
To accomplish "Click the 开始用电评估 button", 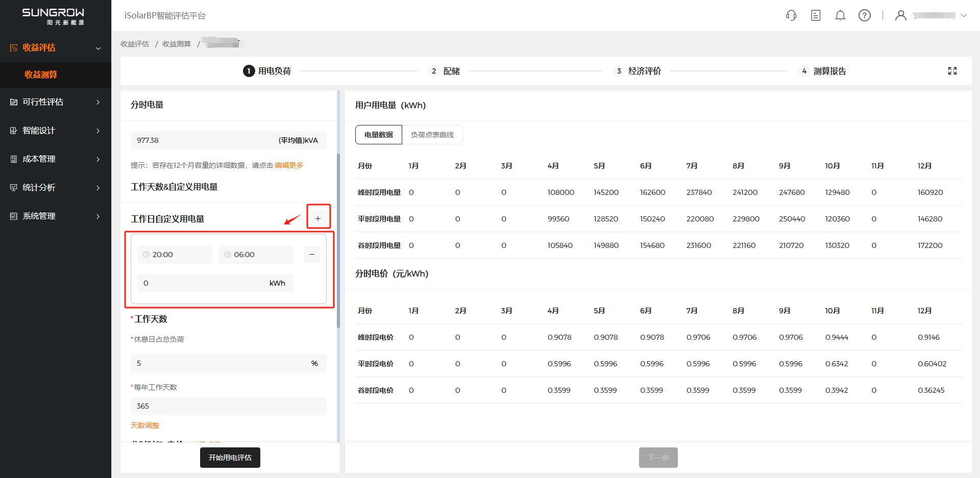I will 230,458.
